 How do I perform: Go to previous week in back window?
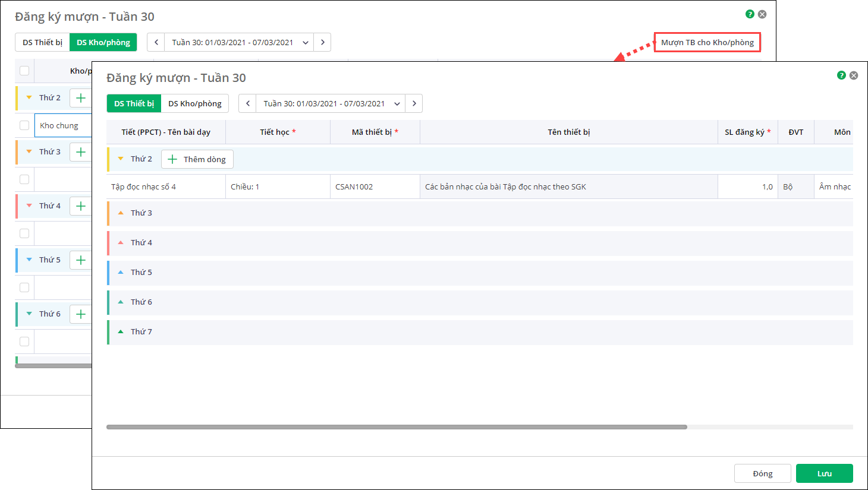(156, 42)
